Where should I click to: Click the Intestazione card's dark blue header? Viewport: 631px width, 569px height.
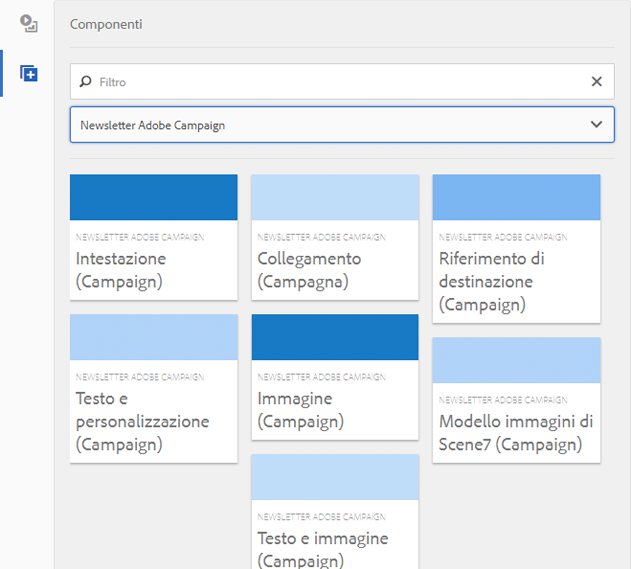tap(153, 197)
